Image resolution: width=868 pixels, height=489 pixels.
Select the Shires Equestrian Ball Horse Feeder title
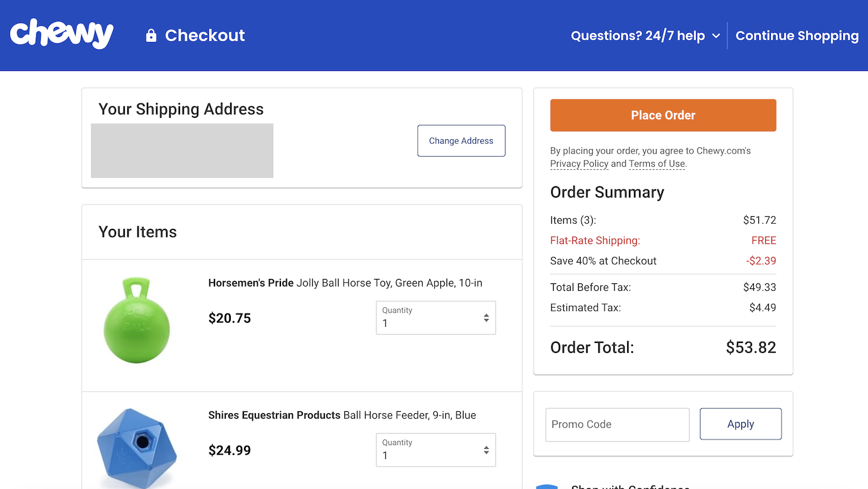342,415
